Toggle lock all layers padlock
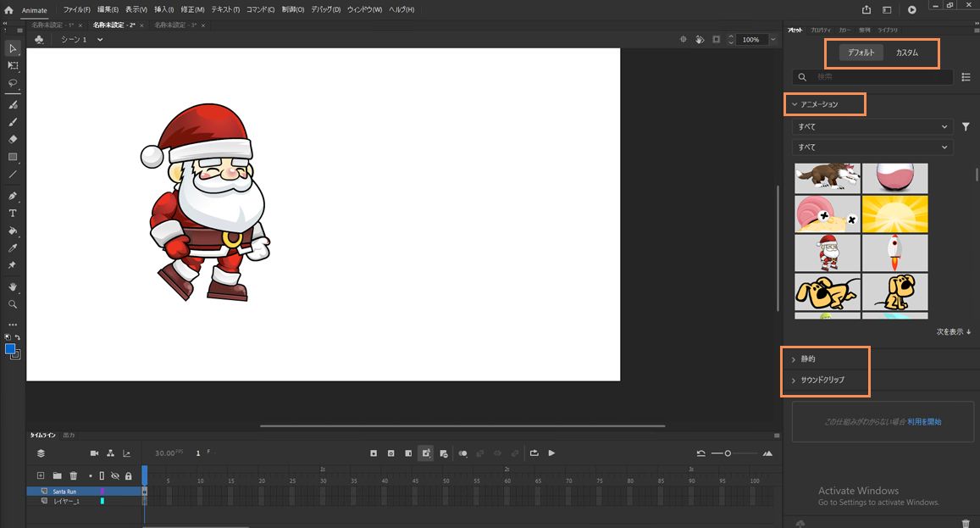 tap(128, 476)
